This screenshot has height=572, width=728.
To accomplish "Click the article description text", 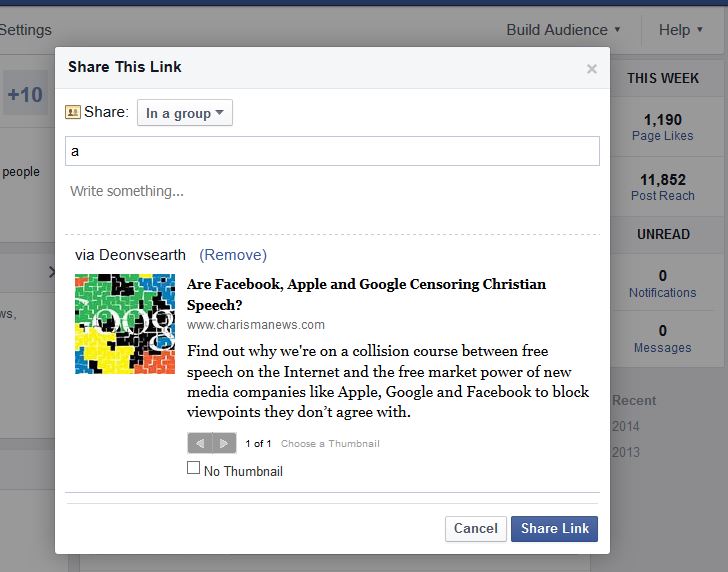I will point(388,382).
